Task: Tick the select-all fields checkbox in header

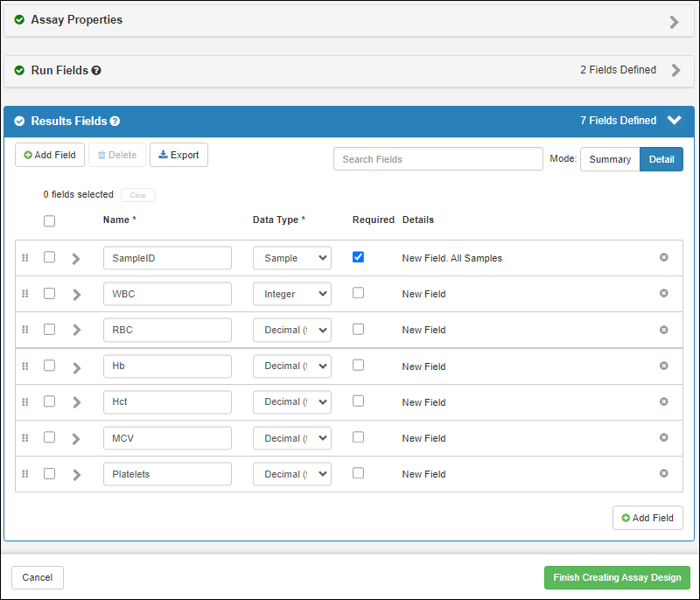Action: [x=49, y=220]
